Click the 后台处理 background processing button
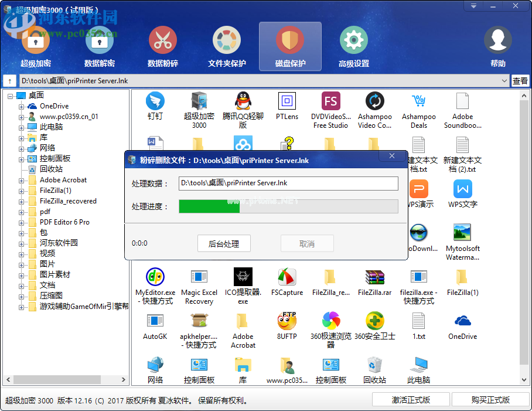 coord(224,243)
